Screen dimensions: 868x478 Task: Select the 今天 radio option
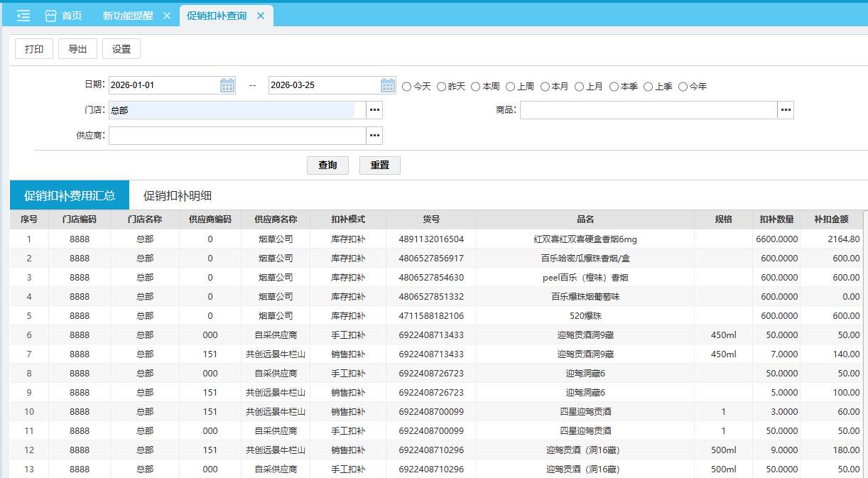click(x=407, y=87)
